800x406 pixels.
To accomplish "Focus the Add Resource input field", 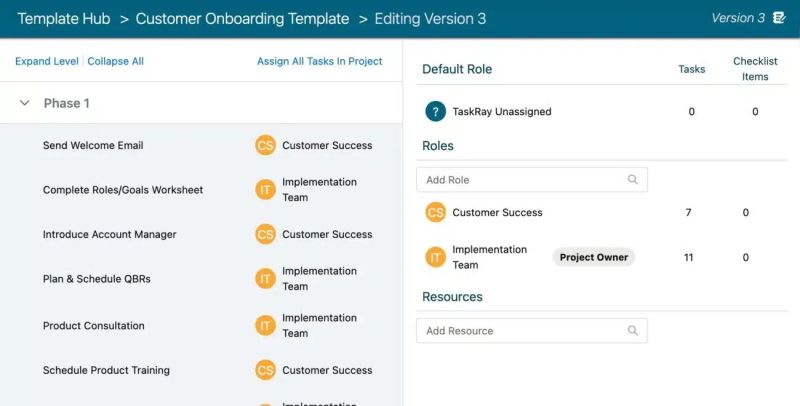I will click(x=520, y=331).
